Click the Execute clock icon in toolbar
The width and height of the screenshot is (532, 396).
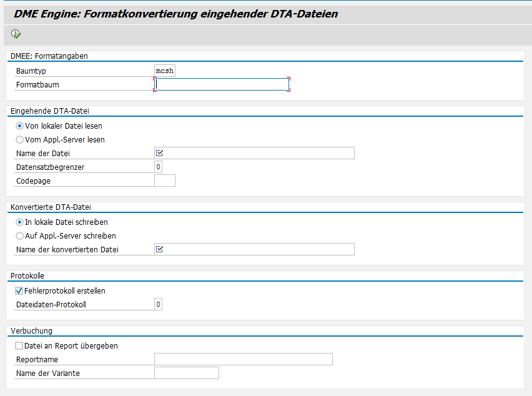[x=16, y=34]
